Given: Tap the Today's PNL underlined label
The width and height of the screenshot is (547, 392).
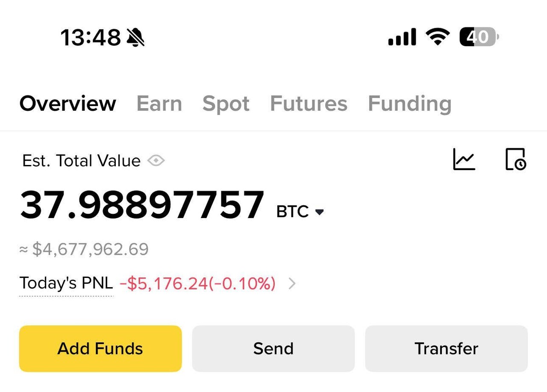Looking at the screenshot, I should [x=66, y=283].
